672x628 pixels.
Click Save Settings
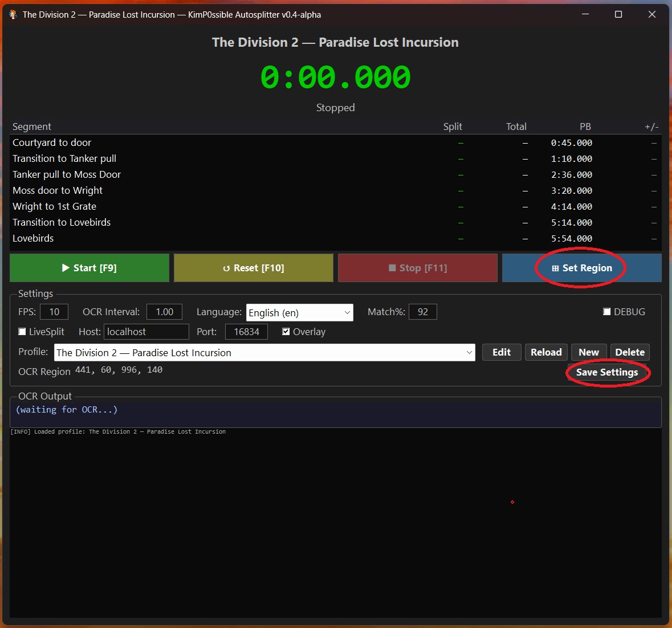(607, 372)
